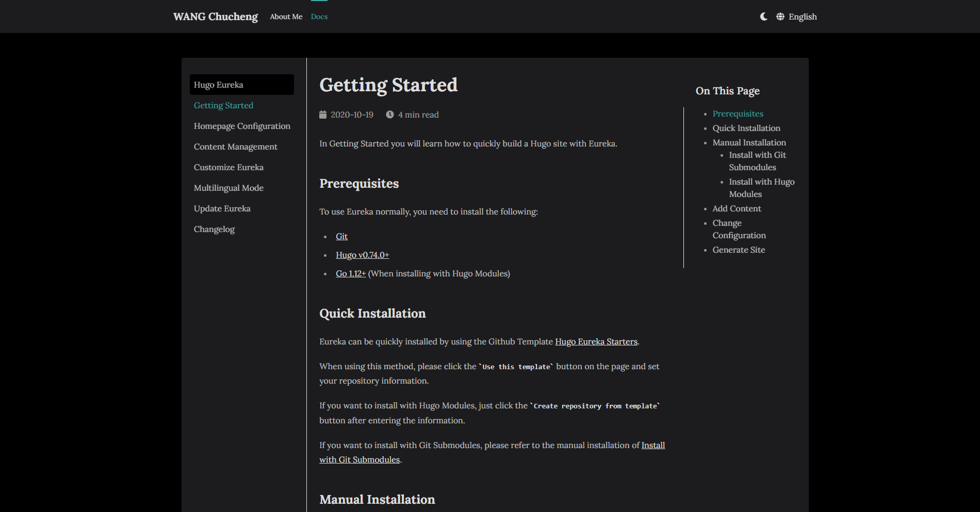Jump to Manual Installation in outline
980x512 pixels.
(749, 142)
